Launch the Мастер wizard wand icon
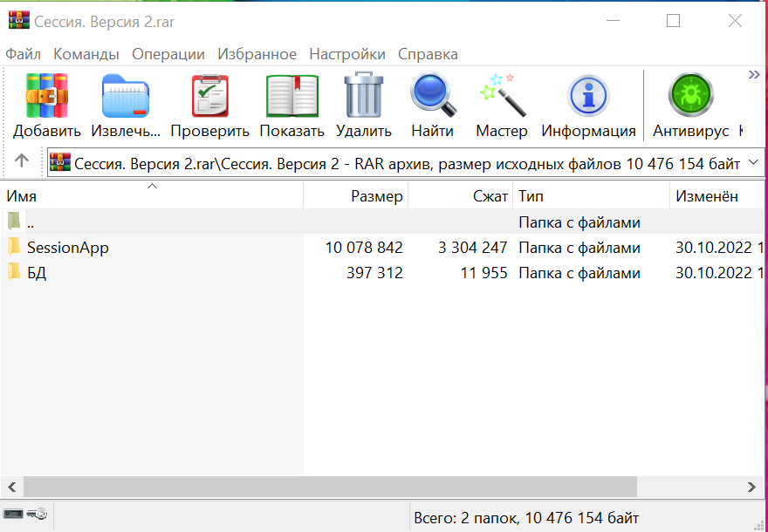This screenshot has width=768, height=532. (502, 96)
